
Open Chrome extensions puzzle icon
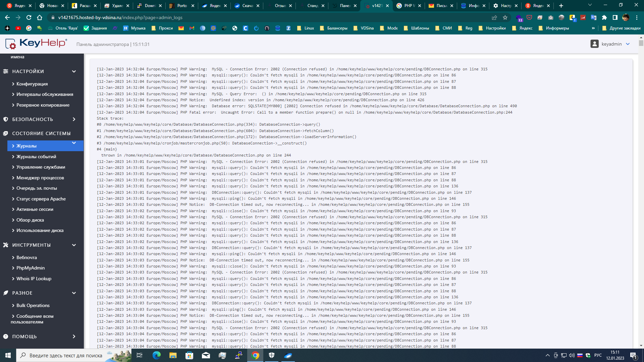point(604,17)
